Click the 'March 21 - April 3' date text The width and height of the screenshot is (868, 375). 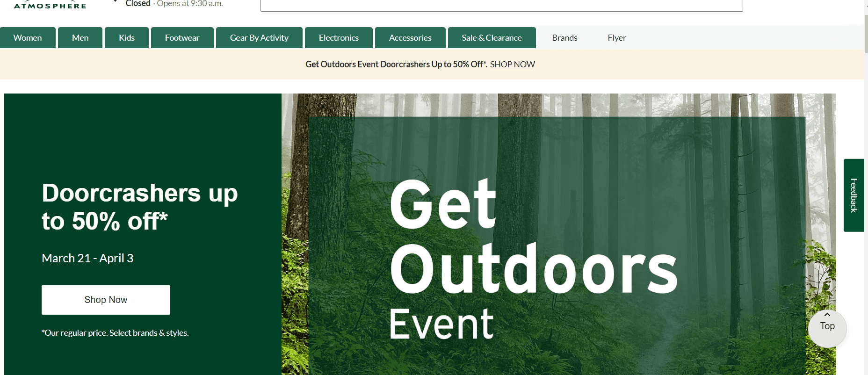click(x=87, y=258)
